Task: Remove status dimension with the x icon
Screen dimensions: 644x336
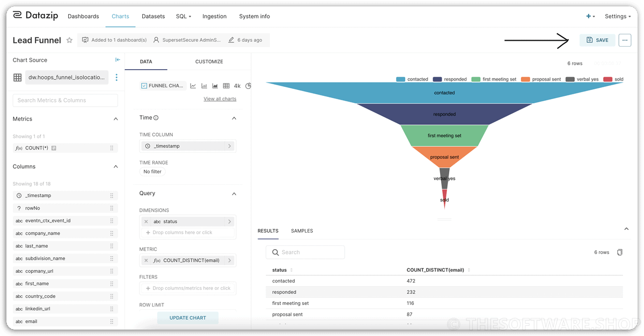Action: click(x=146, y=221)
